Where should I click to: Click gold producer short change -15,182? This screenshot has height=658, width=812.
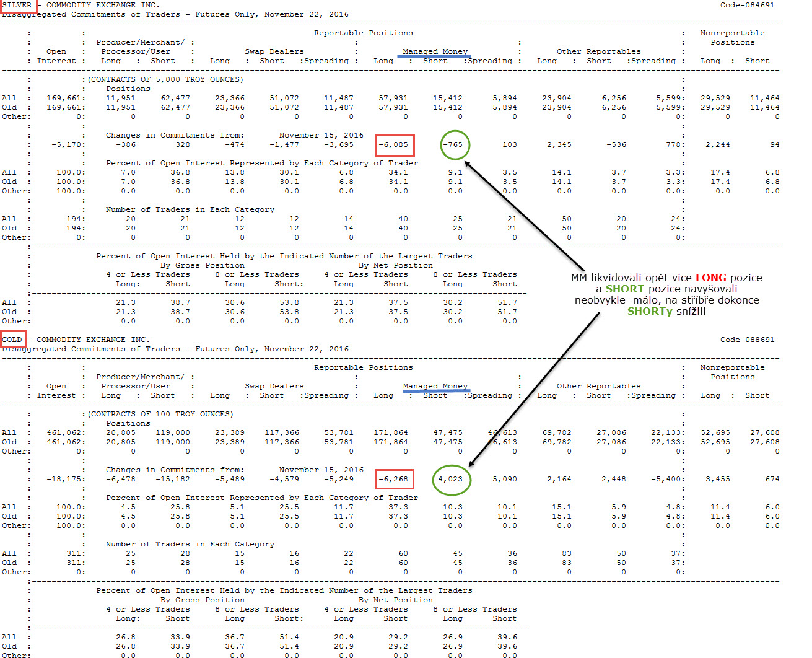(x=172, y=479)
